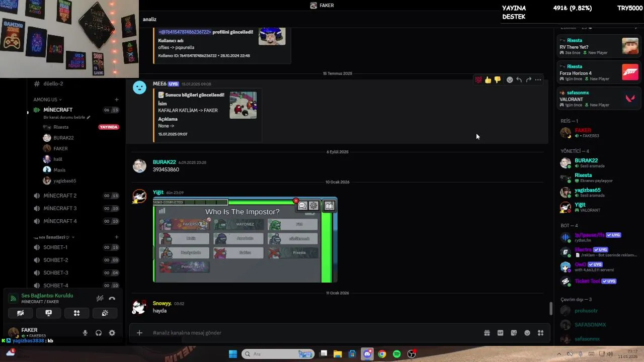The image size is (644, 362).
Task: Open FAKER in the REİS member list
Action: coord(599,133)
